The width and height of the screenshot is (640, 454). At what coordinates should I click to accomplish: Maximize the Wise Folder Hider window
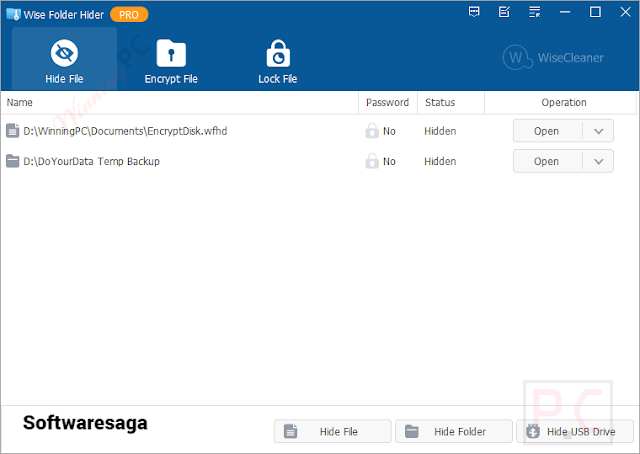point(595,12)
